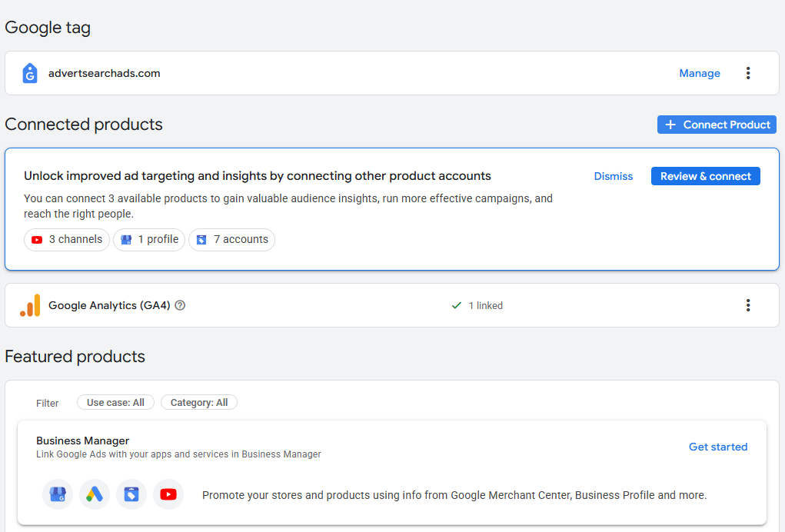
Task: Open help tooltip next to Google Analytics (GA4)
Action: click(180, 305)
